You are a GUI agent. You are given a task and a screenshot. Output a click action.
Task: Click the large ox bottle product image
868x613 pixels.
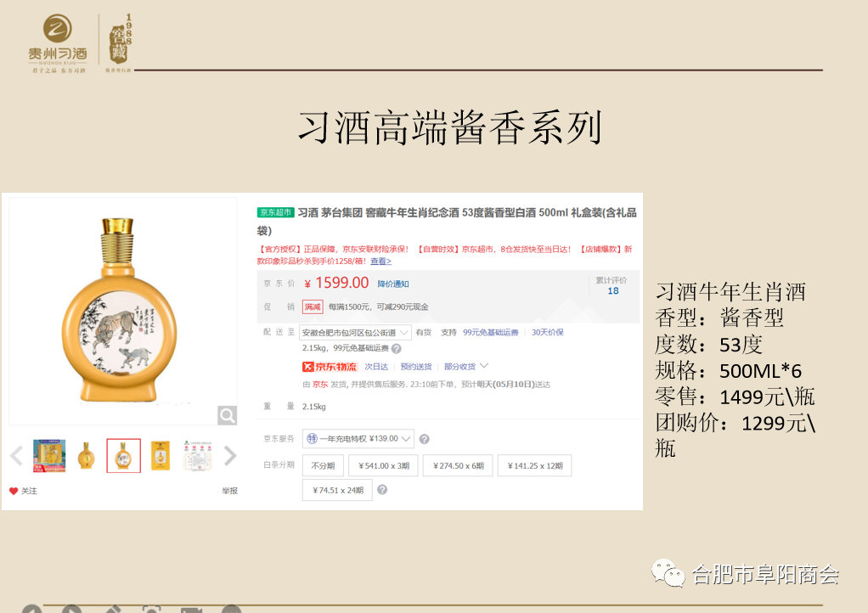120,311
